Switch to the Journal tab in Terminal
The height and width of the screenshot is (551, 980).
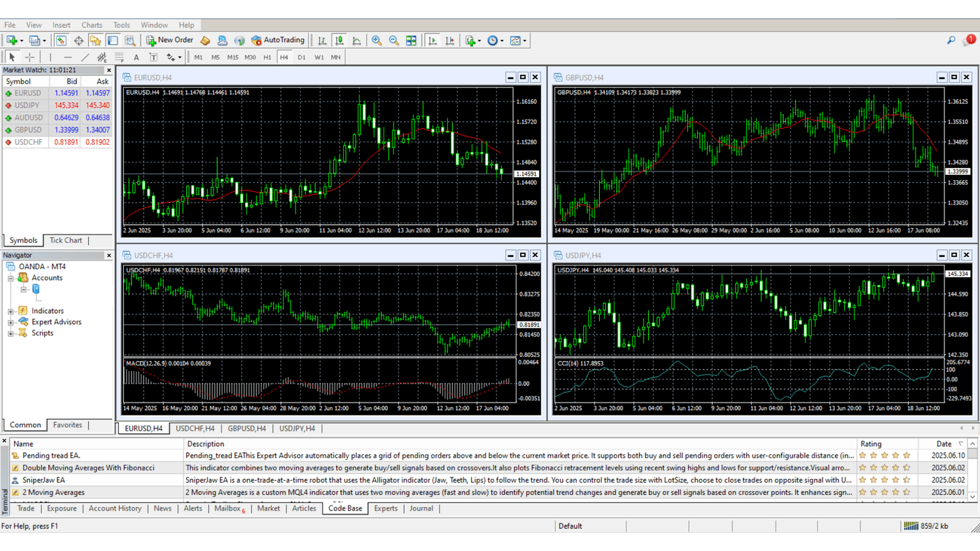pyautogui.click(x=421, y=508)
